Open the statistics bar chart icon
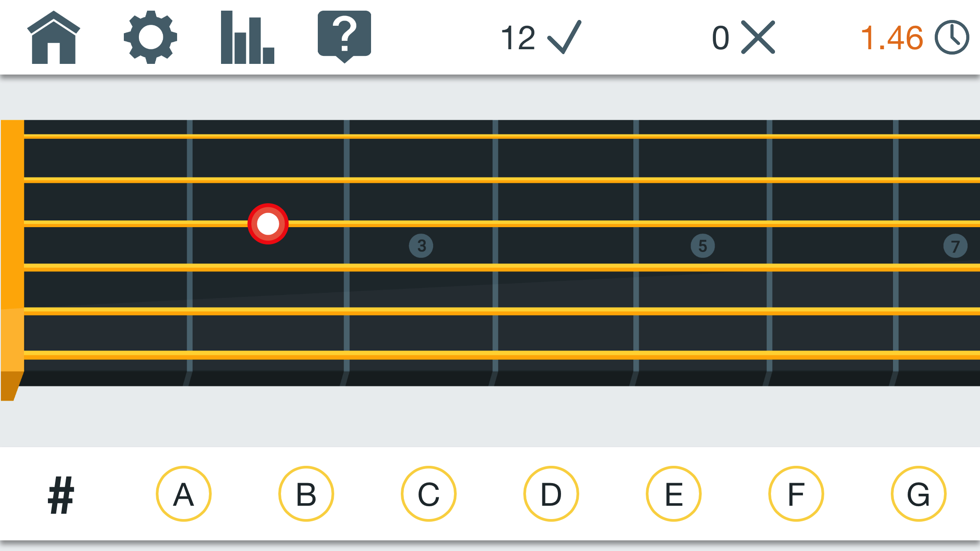 (247, 37)
